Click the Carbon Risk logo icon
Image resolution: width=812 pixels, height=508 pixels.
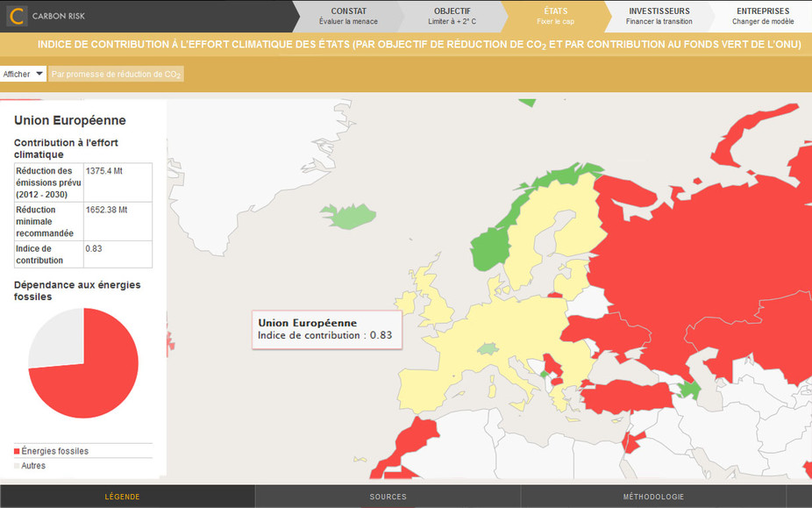click(16, 16)
